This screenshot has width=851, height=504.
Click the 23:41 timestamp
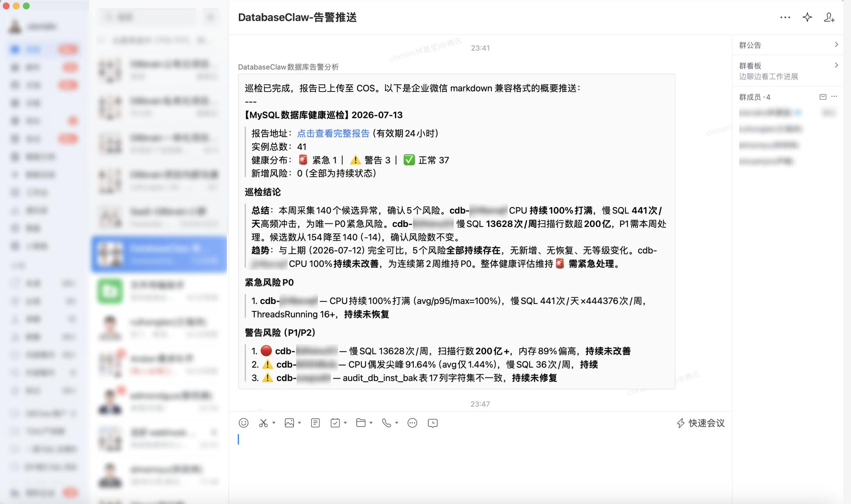pos(480,48)
